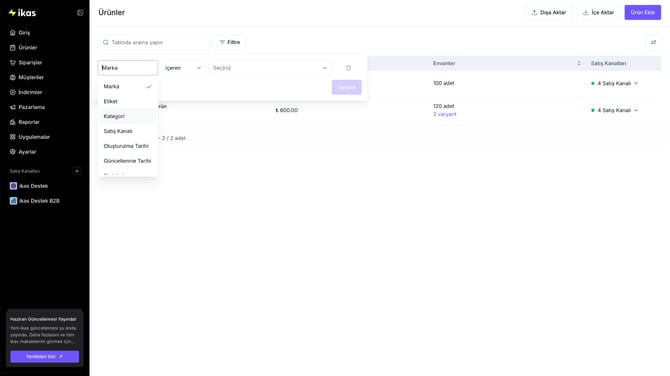
Task: Click Yenilikleri Gör button
Action: click(44, 356)
